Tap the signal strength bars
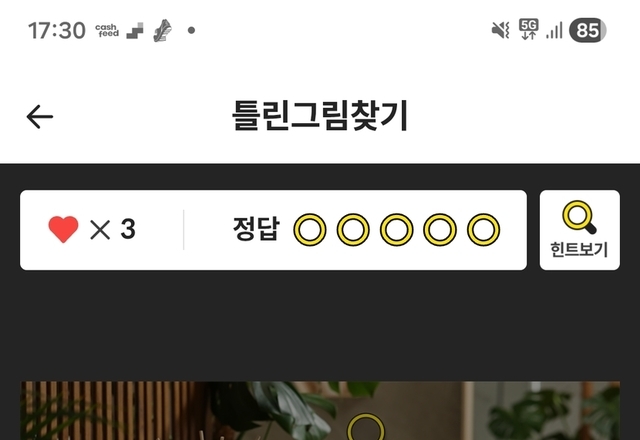This screenshot has height=440, width=640. (554, 30)
